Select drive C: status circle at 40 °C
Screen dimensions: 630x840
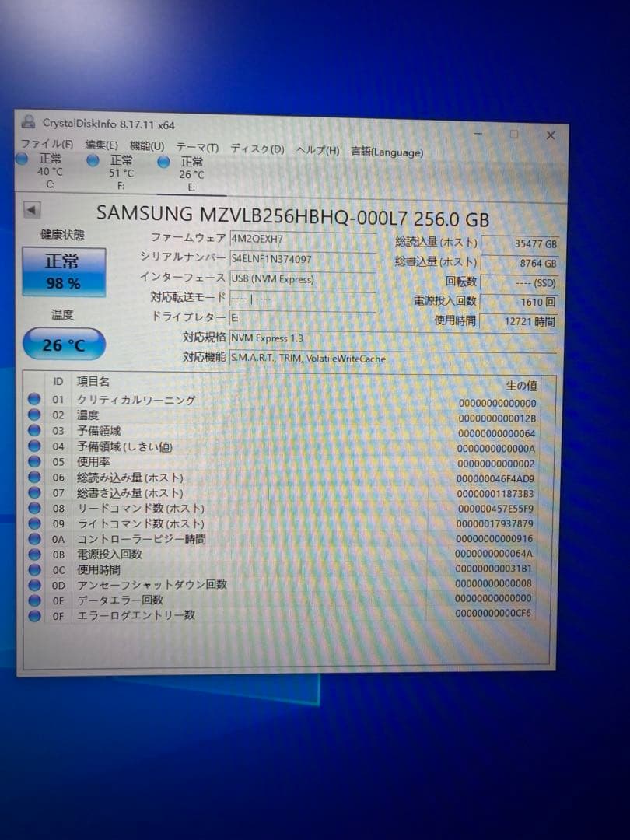coord(22,159)
